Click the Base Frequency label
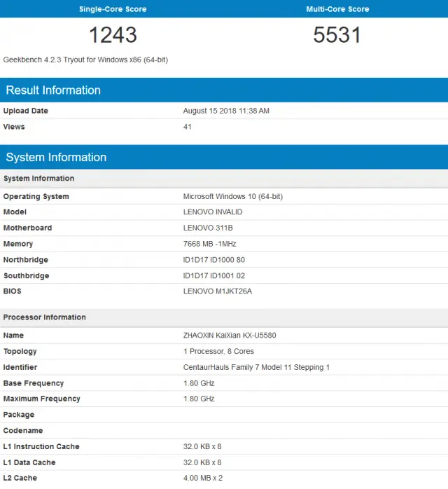 pyautogui.click(x=34, y=383)
